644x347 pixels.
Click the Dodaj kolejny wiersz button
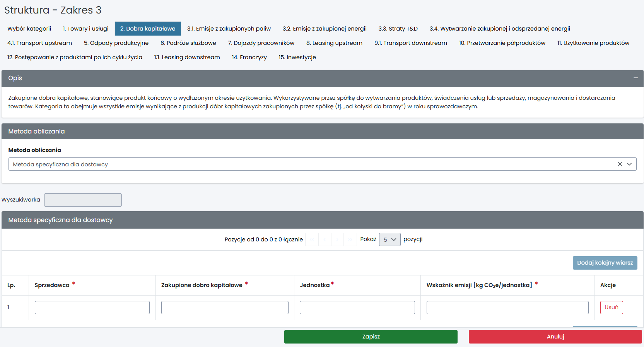605,263
